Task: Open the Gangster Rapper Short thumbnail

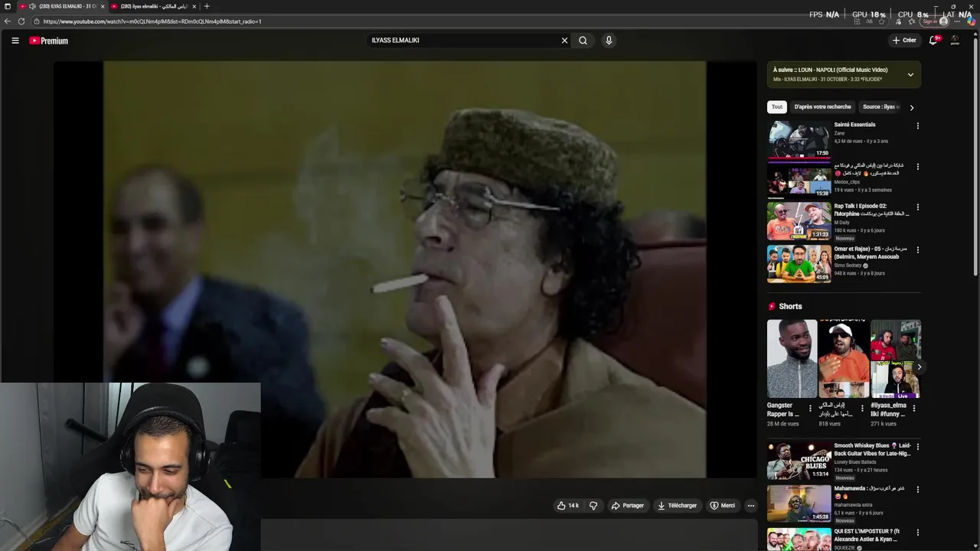Action: pyautogui.click(x=792, y=359)
